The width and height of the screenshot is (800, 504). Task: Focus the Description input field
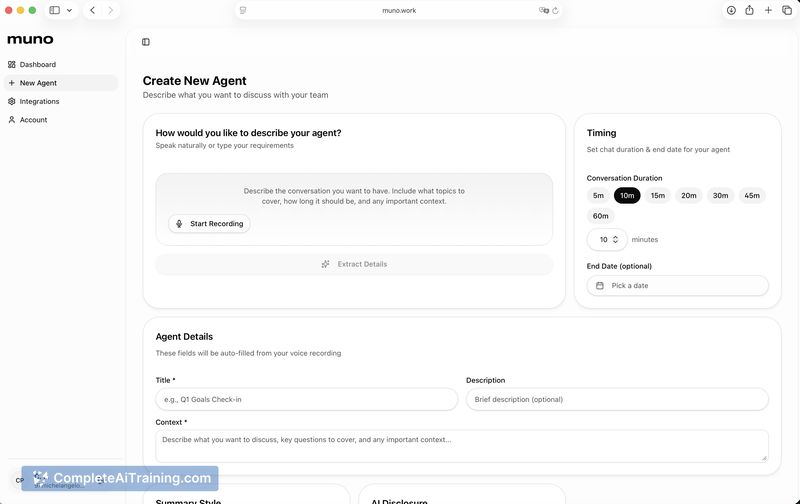click(x=617, y=399)
